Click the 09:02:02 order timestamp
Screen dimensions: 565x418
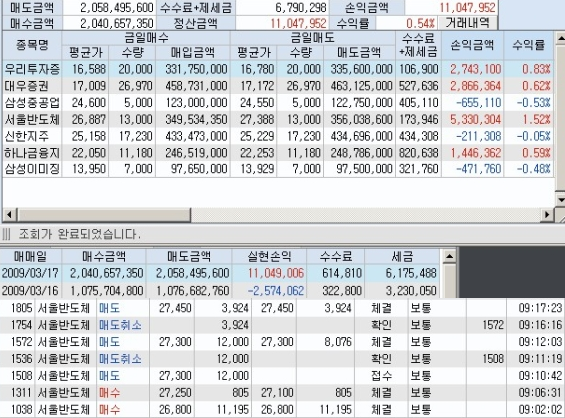(x=540, y=409)
